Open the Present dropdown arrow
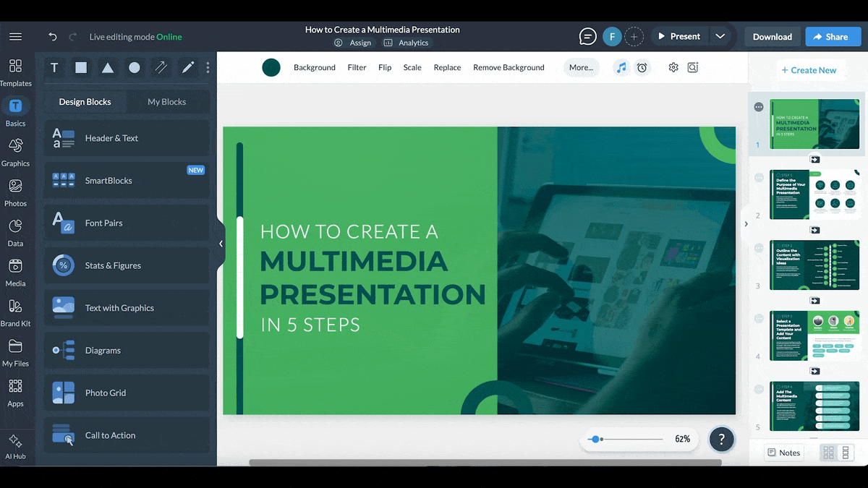The width and height of the screenshot is (868, 488). coord(720,36)
